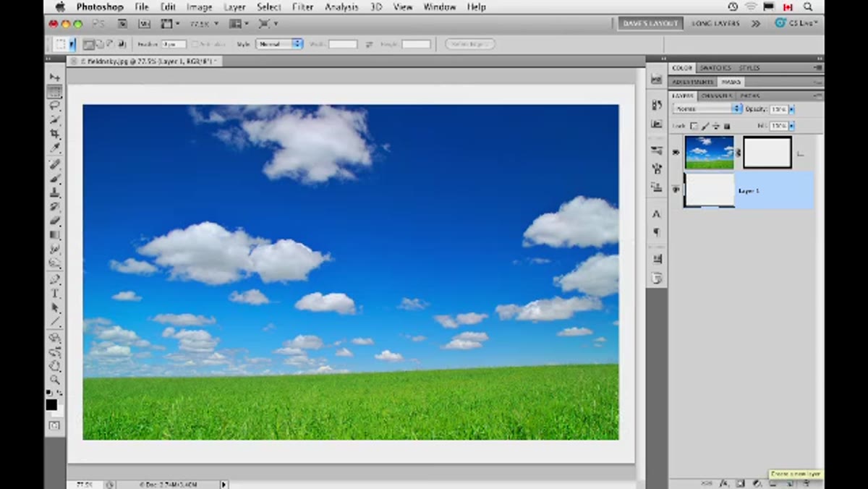Open the Filter menu

tap(302, 7)
